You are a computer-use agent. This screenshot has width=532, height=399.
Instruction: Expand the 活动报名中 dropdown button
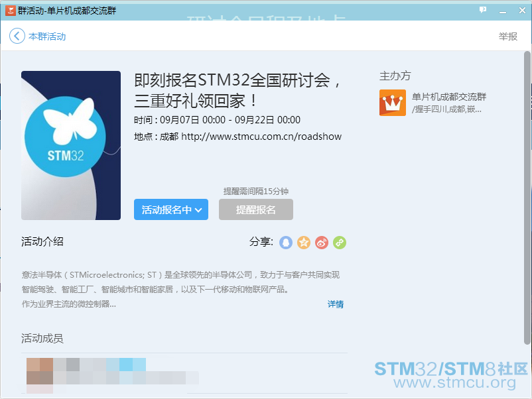point(171,209)
